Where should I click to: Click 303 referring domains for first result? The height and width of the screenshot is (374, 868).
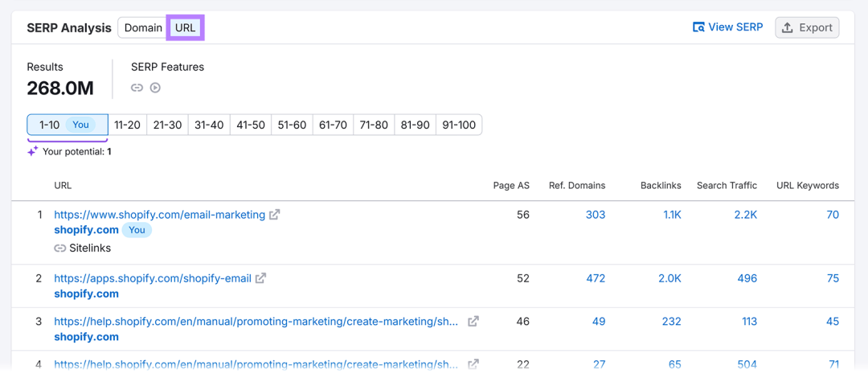[x=596, y=215]
